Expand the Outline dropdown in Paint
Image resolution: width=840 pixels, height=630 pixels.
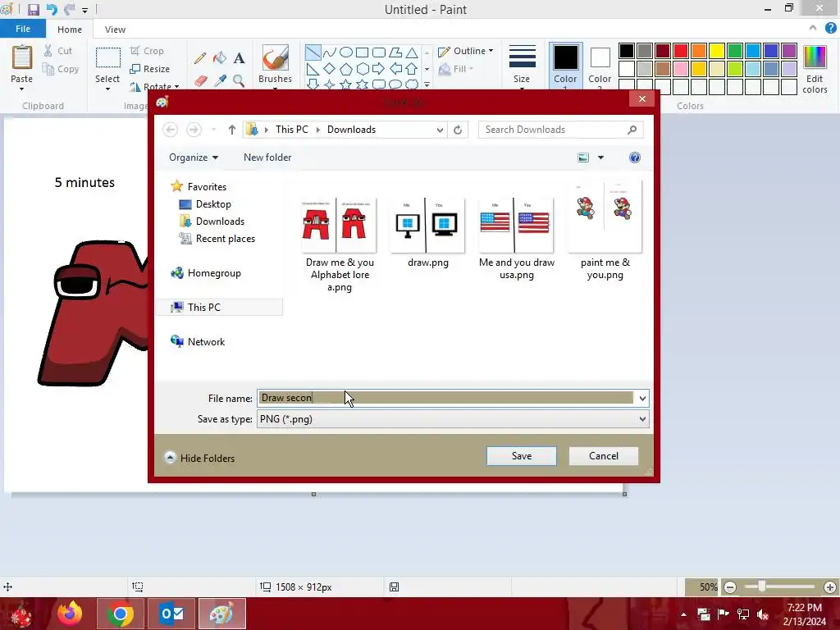point(466,51)
